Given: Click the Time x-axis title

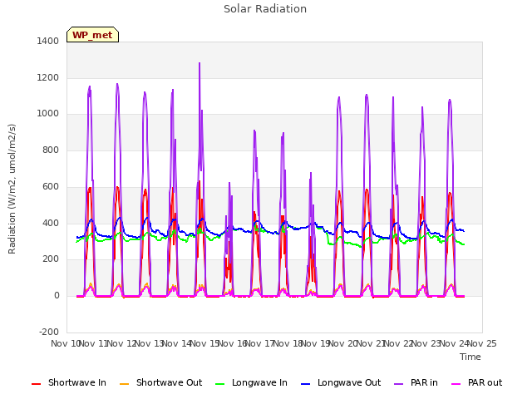Looking at the screenshot, I should tap(470, 357).
